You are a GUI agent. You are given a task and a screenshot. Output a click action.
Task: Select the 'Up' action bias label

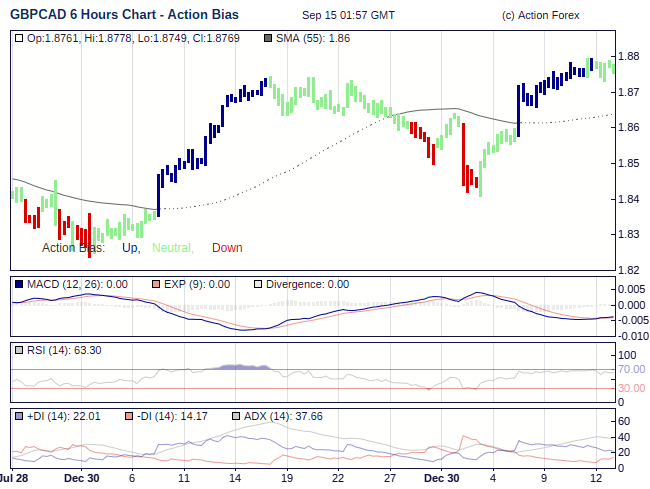130,248
